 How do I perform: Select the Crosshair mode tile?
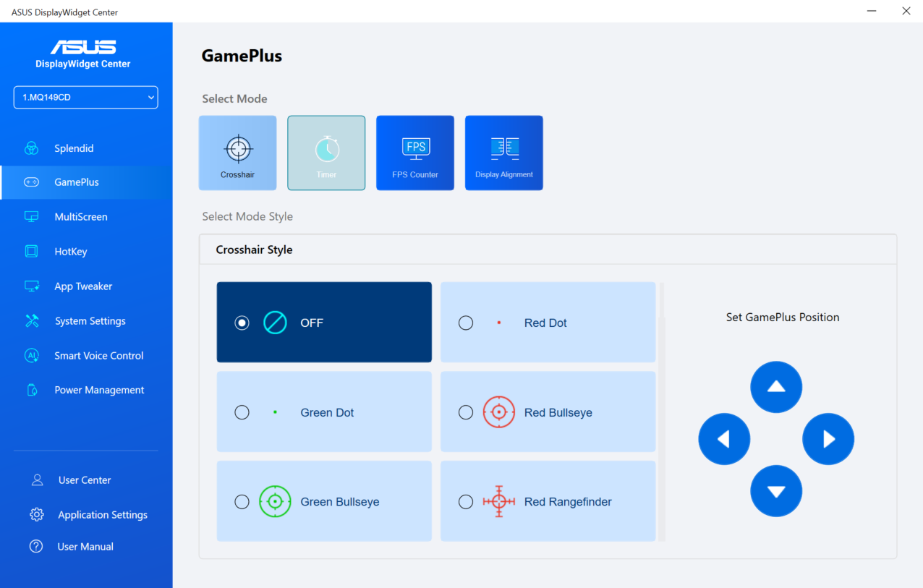[237, 153]
